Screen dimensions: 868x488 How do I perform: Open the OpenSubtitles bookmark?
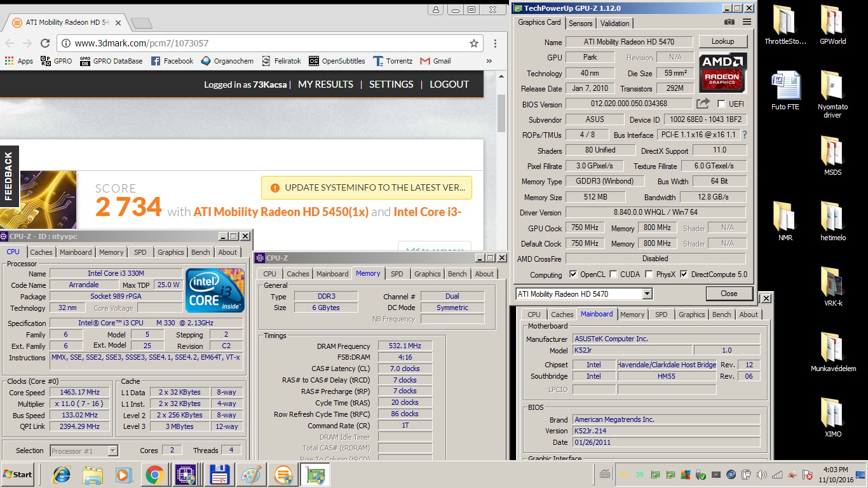[337, 61]
